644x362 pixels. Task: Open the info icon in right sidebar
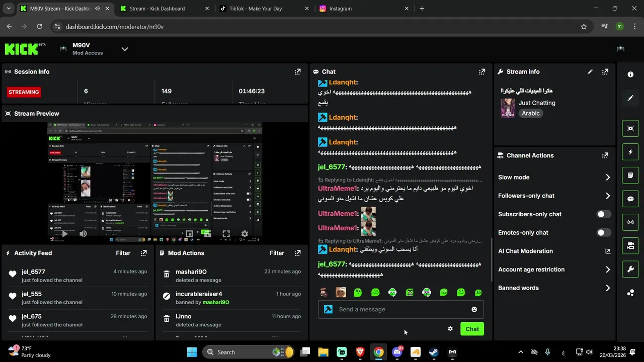tap(630, 74)
